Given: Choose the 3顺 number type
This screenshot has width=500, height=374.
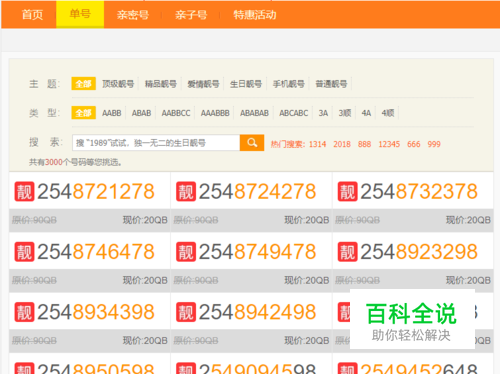Looking at the screenshot, I should click(x=345, y=113).
